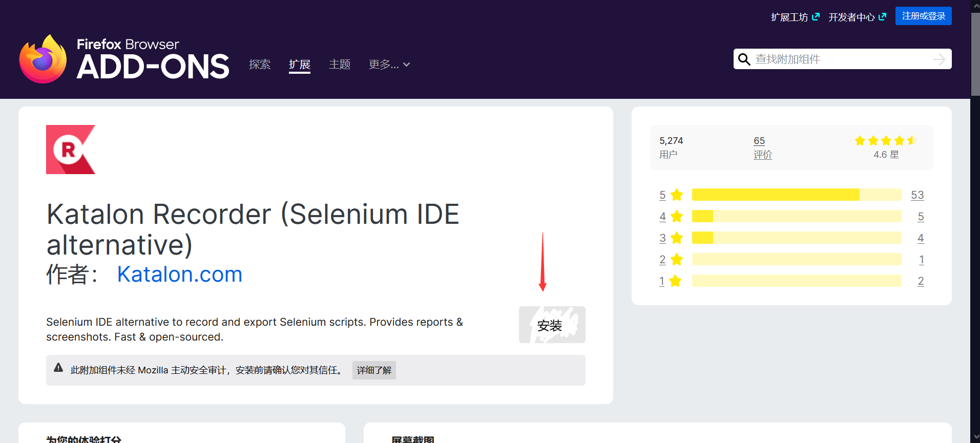Click the 4-star rating progress bar
980x443 pixels.
coord(797,216)
